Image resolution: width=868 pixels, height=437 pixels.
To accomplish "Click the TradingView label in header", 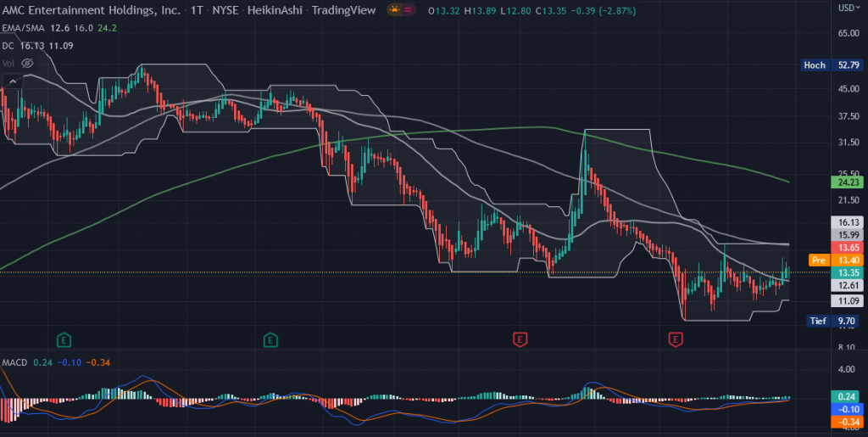I will 344,10.
